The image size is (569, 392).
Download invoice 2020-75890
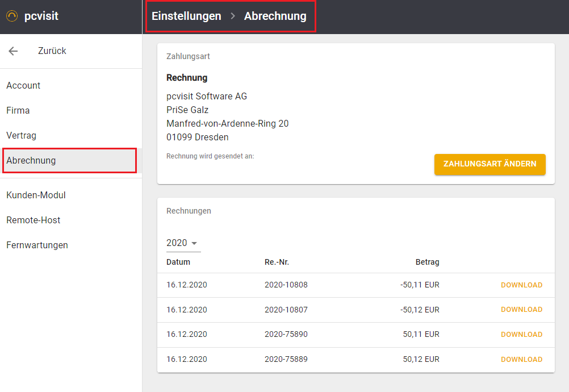[x=521, y=335]
